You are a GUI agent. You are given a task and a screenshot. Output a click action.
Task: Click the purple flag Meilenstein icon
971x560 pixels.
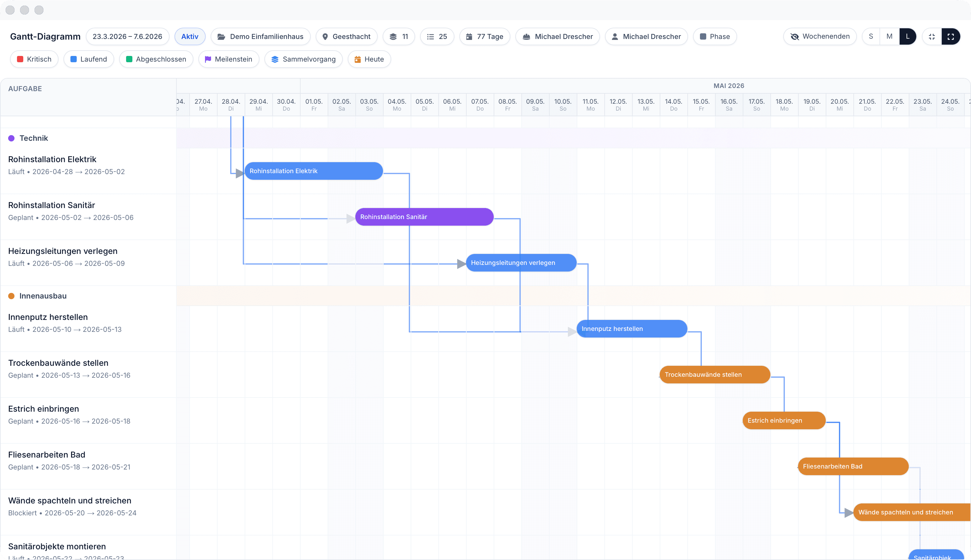(x=208, y=59)
